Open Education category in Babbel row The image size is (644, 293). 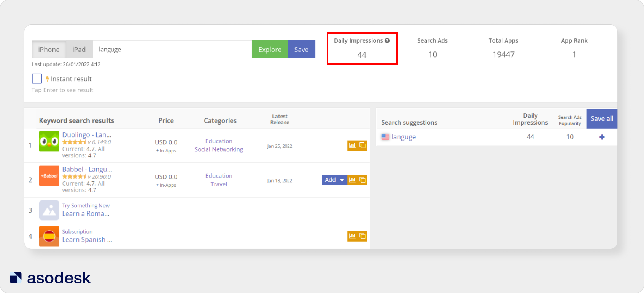tap(219, 176)
